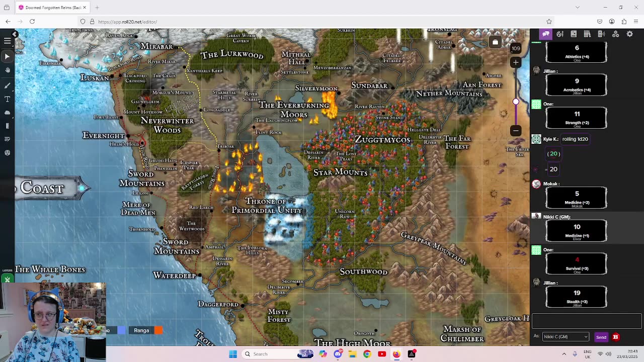Zoom in with the plus button
Screen dimensions: 644x362
pyautogui.click(x=516, y=62)
